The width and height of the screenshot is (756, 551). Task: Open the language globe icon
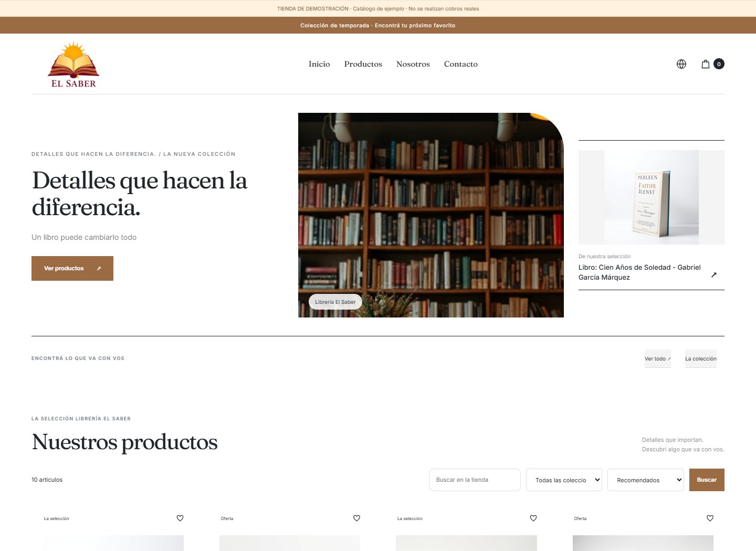click(x=681, y=64)
